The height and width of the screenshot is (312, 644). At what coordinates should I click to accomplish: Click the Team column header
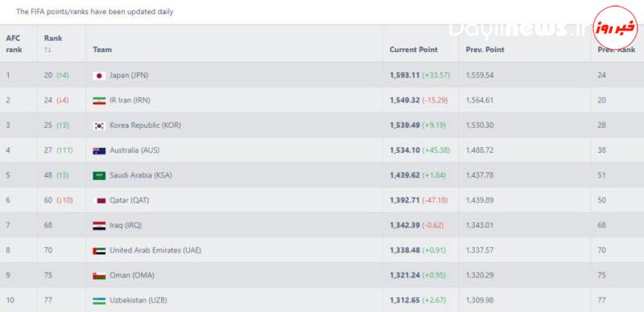[x=102, y=50]
